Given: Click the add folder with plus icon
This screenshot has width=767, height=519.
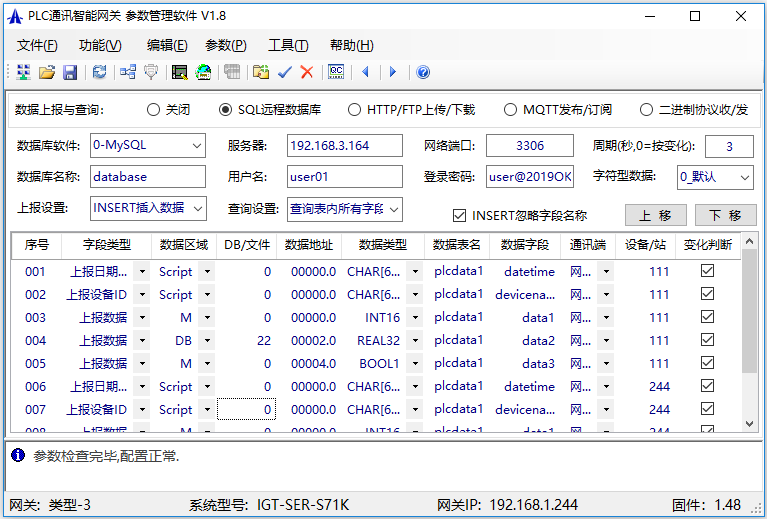Looking at the screenshot, I should coord(261,72).
